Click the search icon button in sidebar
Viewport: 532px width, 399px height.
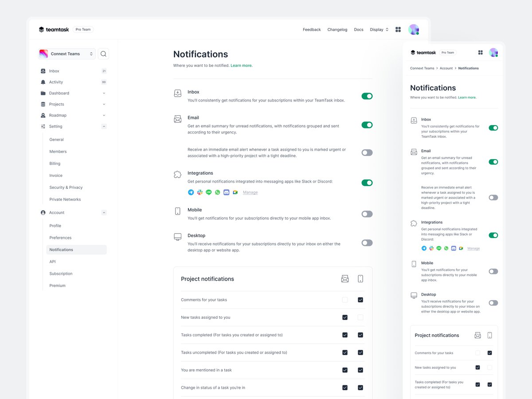(x=103, y=54)
